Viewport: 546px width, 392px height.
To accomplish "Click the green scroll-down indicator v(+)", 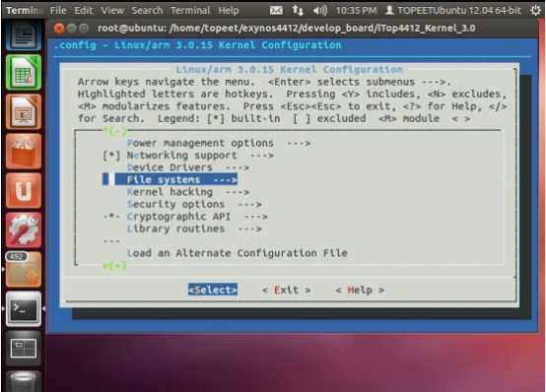I will (114, 266).
